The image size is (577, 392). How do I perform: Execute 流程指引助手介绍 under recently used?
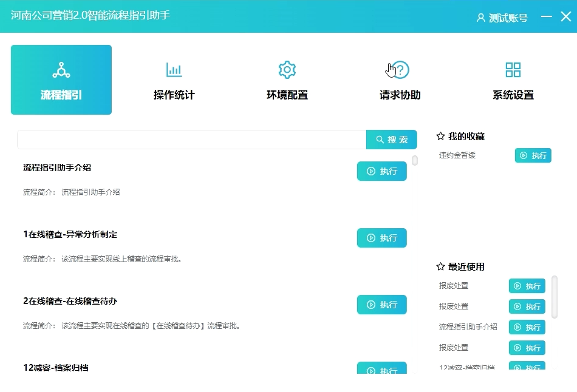coord(527,327)
